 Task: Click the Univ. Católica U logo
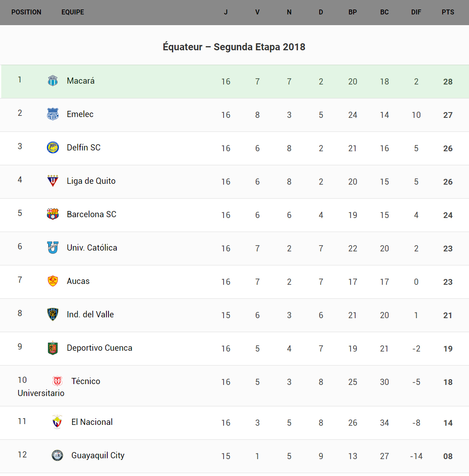coord(53,247)
